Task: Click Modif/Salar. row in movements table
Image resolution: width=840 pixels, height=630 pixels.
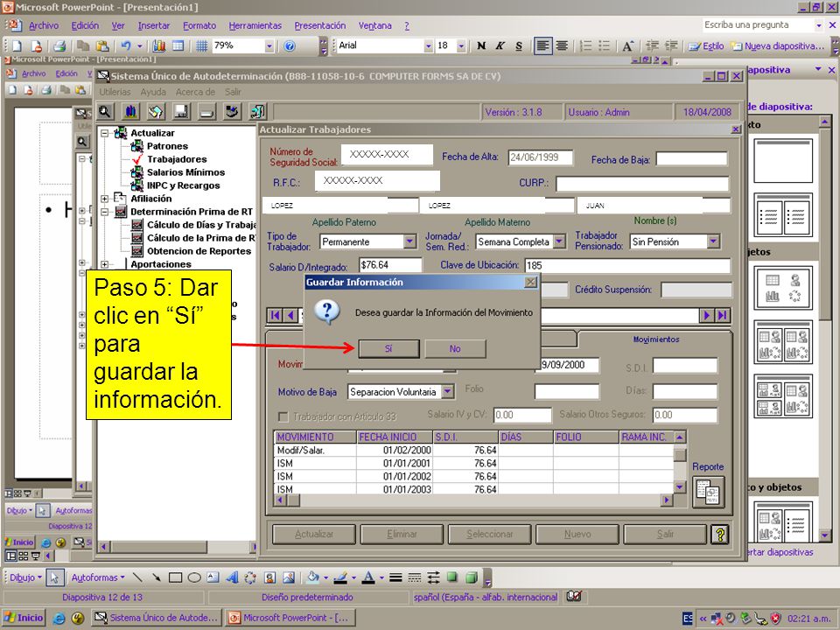Action: [474, 450]
